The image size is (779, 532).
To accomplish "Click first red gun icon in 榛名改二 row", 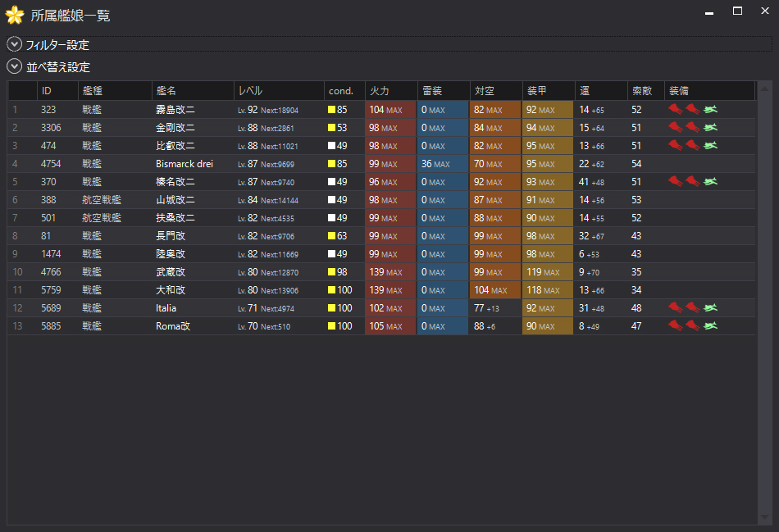I will point(675,181).
